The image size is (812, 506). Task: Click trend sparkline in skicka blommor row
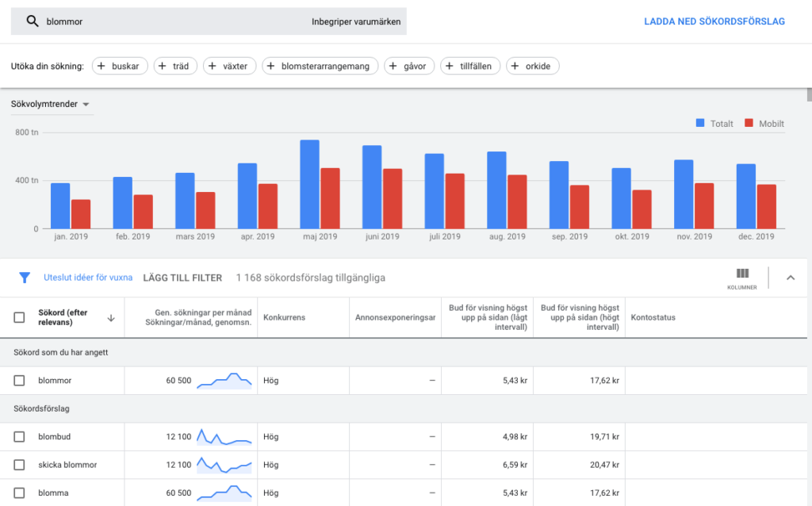pos(224,465)
